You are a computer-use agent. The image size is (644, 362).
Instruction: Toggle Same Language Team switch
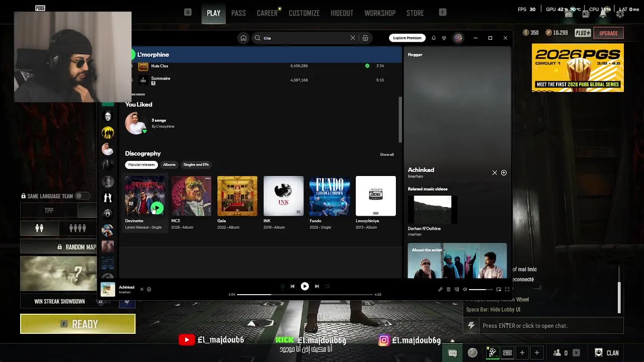click(x=83, y=196)
